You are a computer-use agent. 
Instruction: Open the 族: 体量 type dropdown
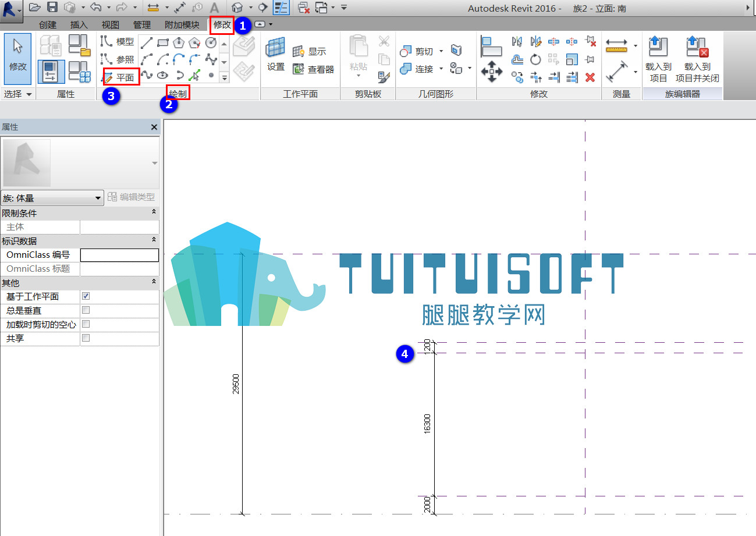(x=52, y=198)
